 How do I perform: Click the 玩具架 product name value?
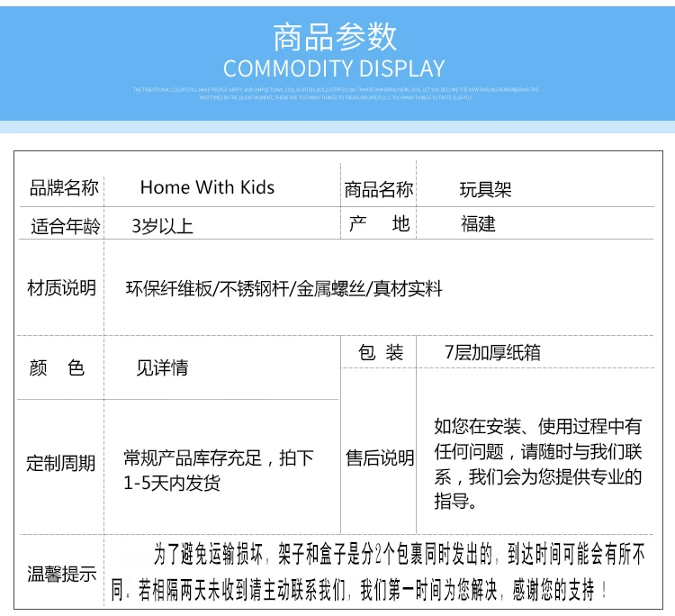(485, 189)
